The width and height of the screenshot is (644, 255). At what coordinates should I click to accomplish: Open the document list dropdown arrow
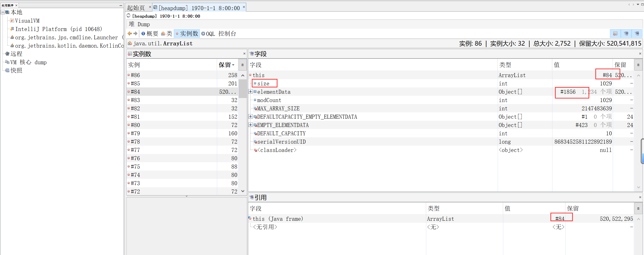click(638, 4)
